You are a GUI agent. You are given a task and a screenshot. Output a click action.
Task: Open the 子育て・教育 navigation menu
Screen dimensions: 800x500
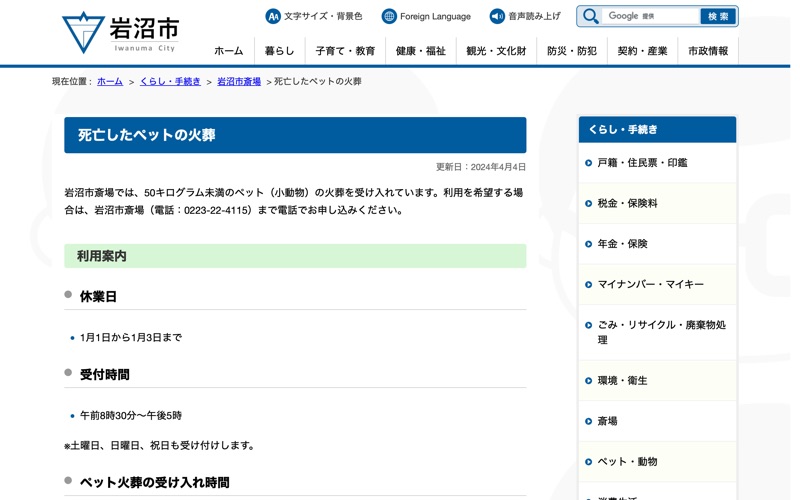coord(345,51)
